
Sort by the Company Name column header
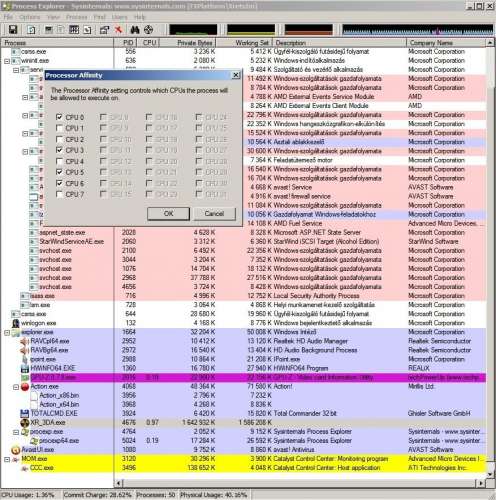pos(446,43)
